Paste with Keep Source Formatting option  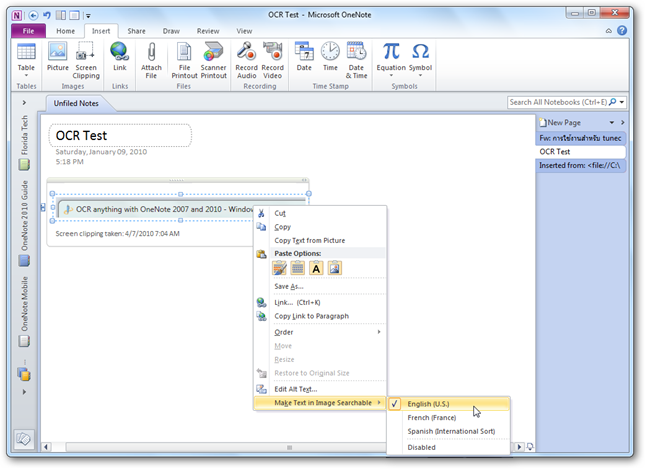point(279,268)
